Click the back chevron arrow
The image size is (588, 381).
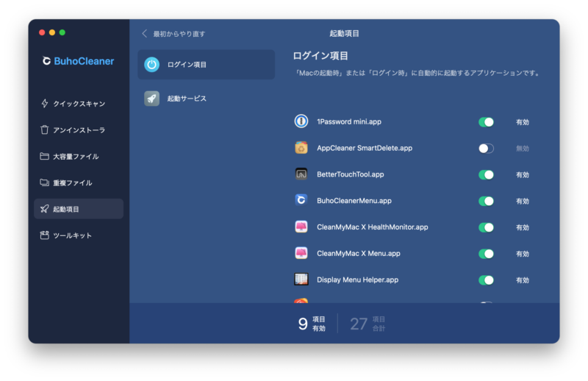(144, 33)
